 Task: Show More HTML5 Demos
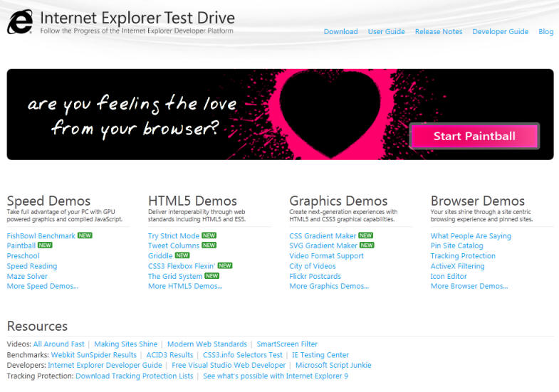pyautogui.click(x=185, y=286)
